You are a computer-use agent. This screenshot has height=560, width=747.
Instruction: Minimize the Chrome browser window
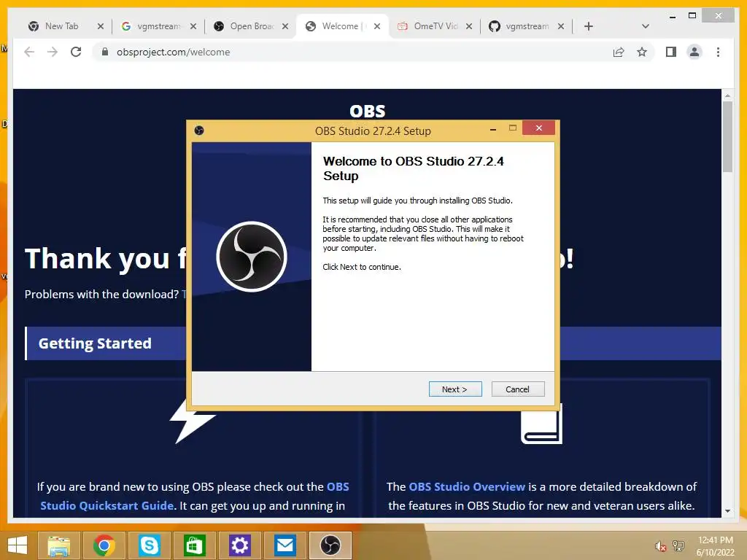tap(672, 16)
